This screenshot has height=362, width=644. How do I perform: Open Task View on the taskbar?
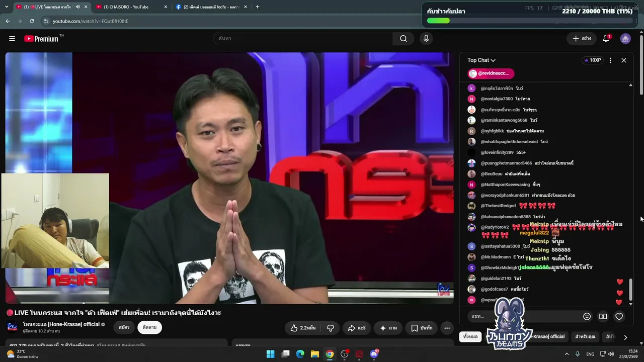point(285,354)
